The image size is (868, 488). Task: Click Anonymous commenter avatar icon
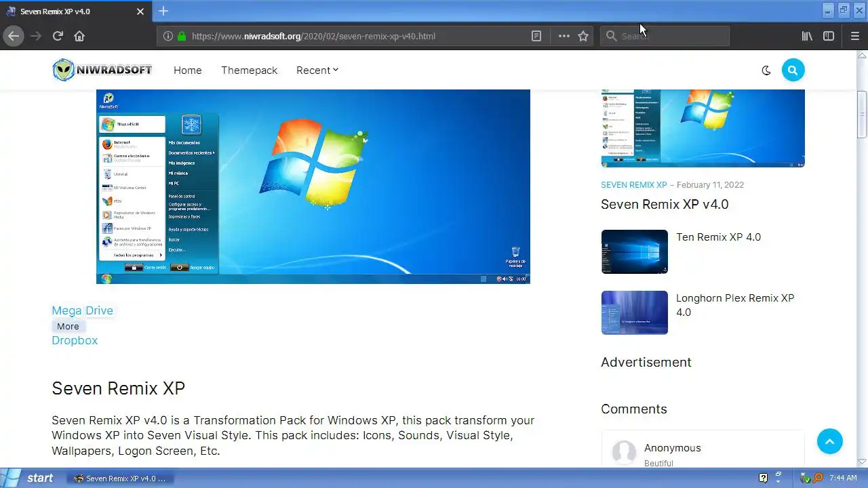(624, 453)
